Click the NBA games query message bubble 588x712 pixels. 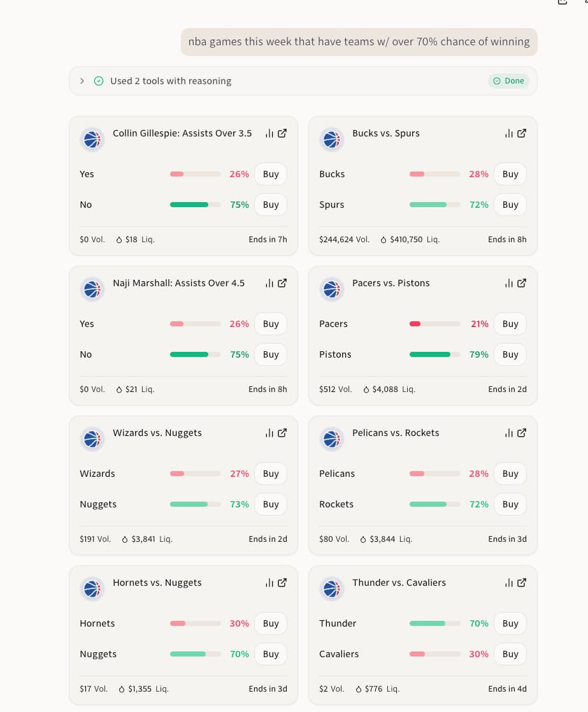coord(359,42)
